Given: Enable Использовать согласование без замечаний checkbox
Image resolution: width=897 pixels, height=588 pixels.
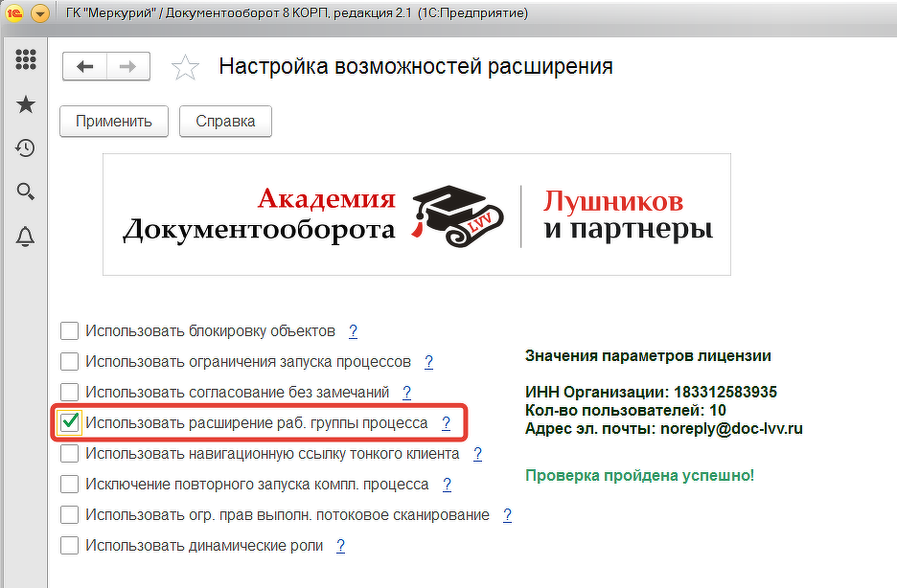Looking at the screenshot, I should [x=69, y=392].
